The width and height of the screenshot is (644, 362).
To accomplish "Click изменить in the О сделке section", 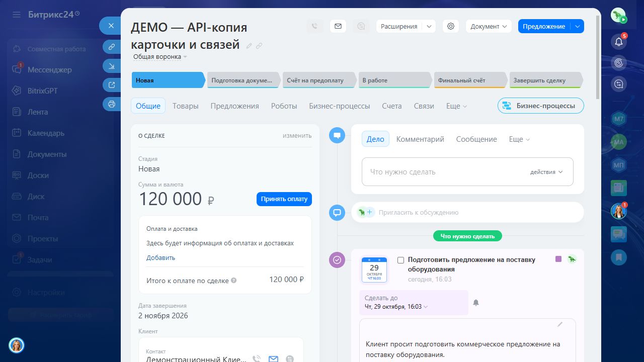I will pos(297,136).
